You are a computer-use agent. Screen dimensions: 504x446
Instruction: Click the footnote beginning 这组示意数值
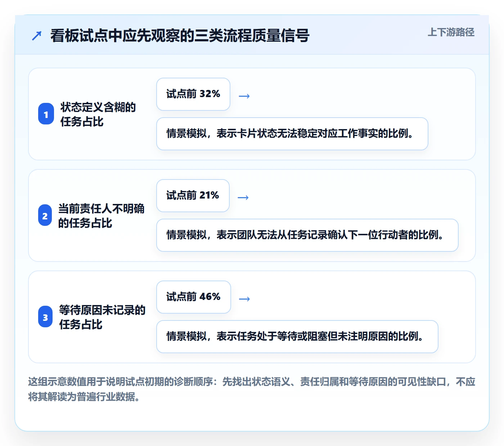[252, 389]
